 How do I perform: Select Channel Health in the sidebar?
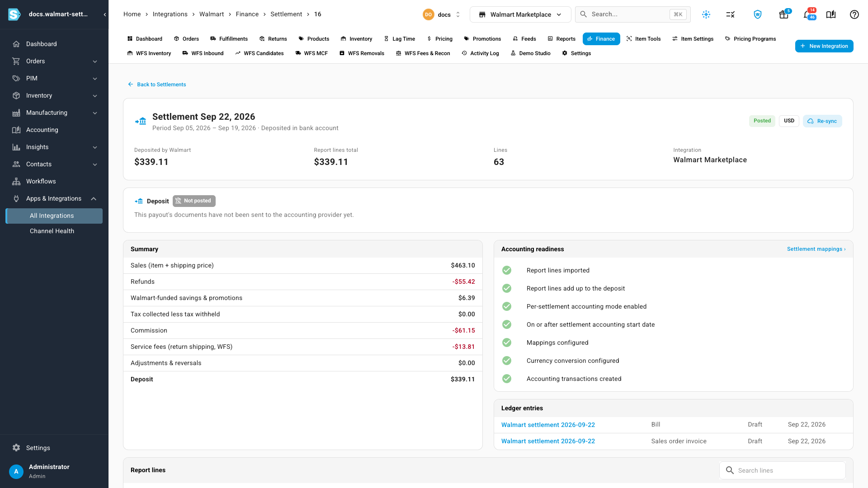tap(54, 231)
